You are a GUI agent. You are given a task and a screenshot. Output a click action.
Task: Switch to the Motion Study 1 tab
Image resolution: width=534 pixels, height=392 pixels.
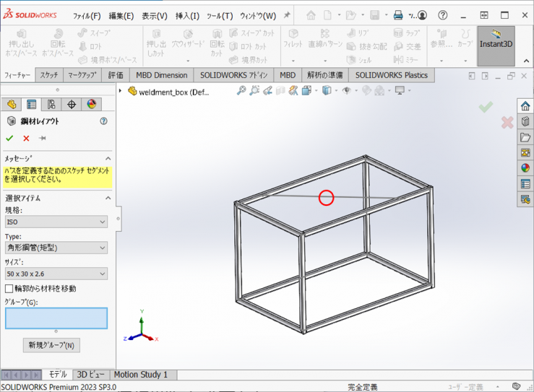140,375
